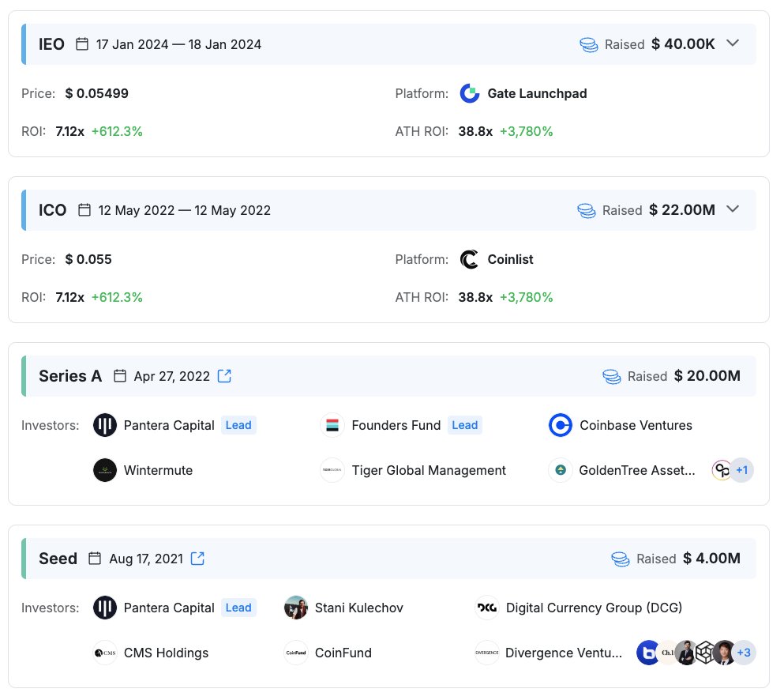784x700 pixels.
Task: Open Seed round external source link icon
Action: [198, 559]
